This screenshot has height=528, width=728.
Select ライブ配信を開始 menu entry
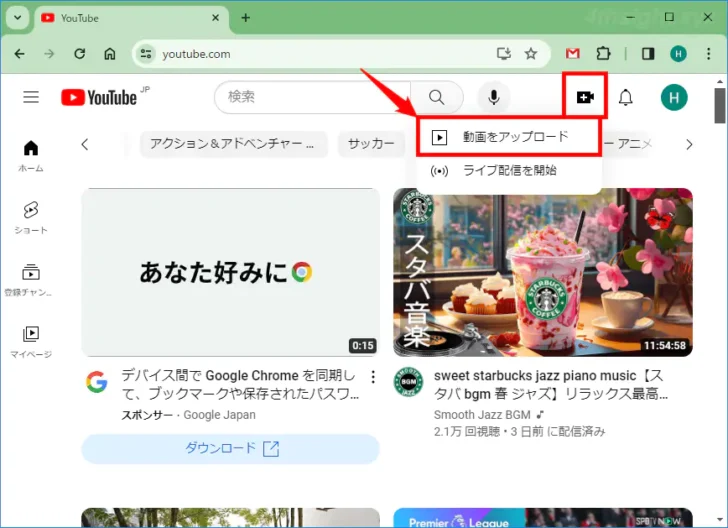tap(509, 170)
